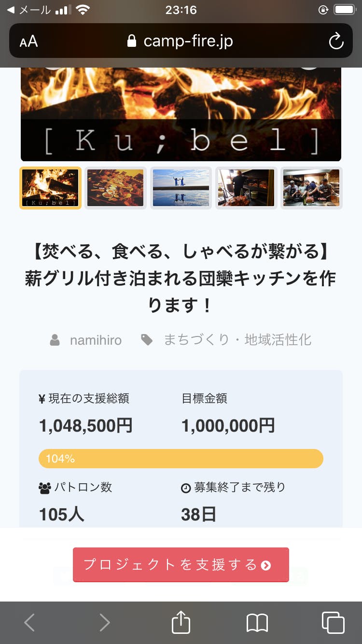
Task: Open the Safari tabs switcher icon
Action: 333,623
